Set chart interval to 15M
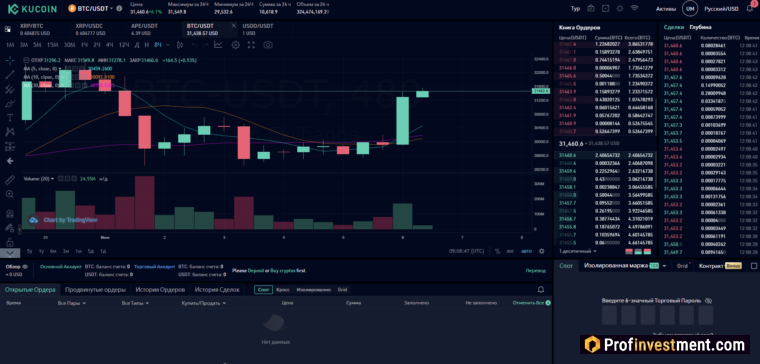760x364 pixels. point(52,45)
